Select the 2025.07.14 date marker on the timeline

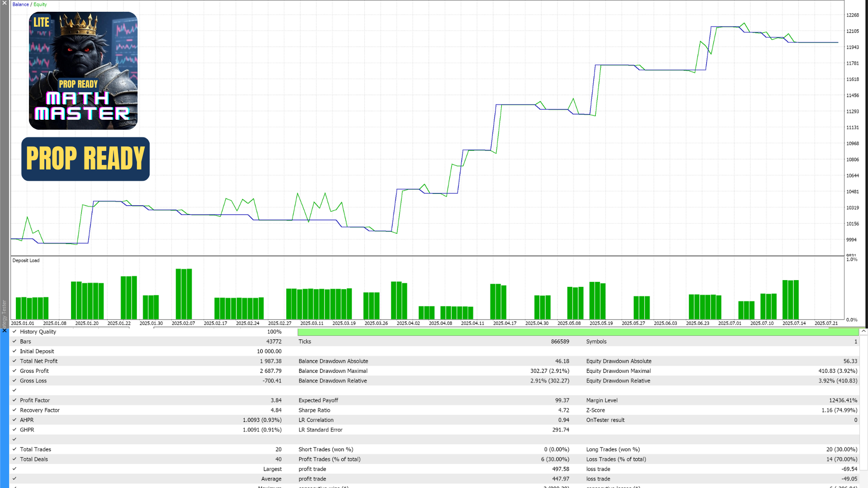pyautogui.click(x=794, y=323)
